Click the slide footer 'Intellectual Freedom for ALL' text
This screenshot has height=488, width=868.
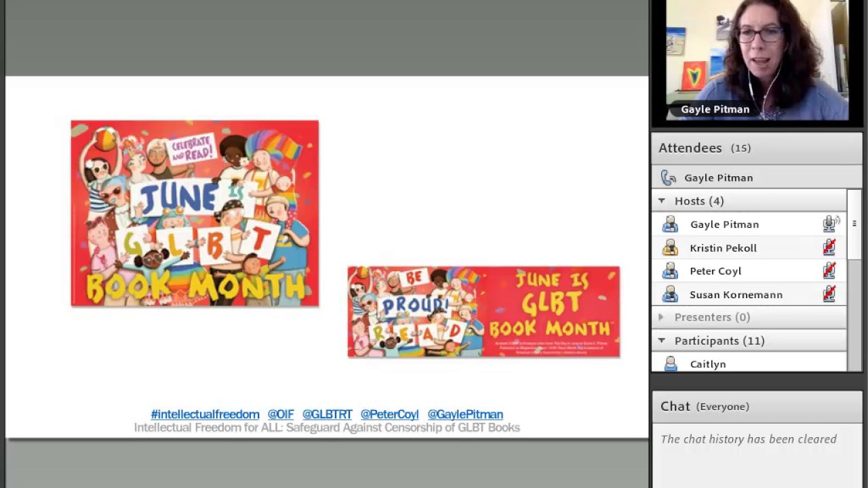click(327, 428)
